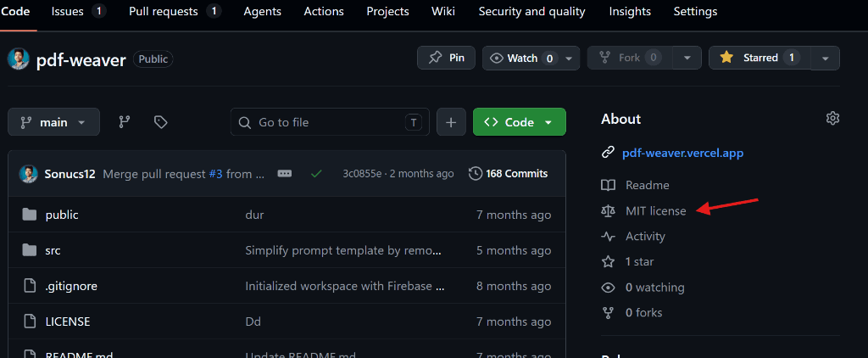Select the Code tab

15,11
